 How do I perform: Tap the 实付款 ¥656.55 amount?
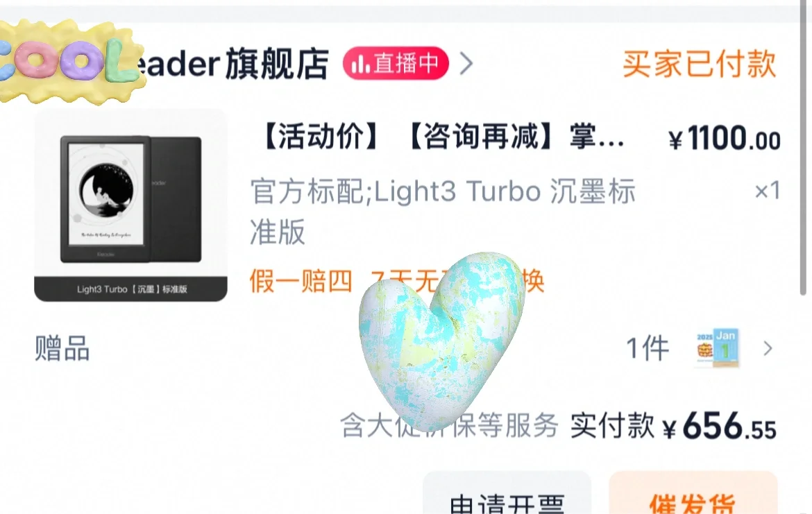673,425
